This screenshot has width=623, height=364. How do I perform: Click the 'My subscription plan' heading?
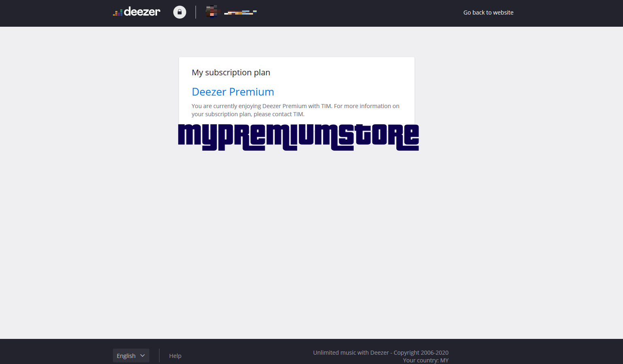(x=231, y=72)
